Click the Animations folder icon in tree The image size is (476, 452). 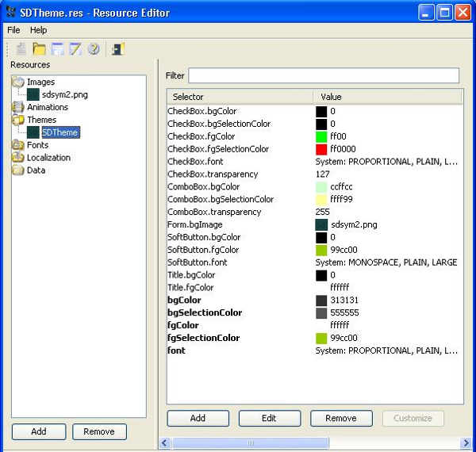click(18, 107)
